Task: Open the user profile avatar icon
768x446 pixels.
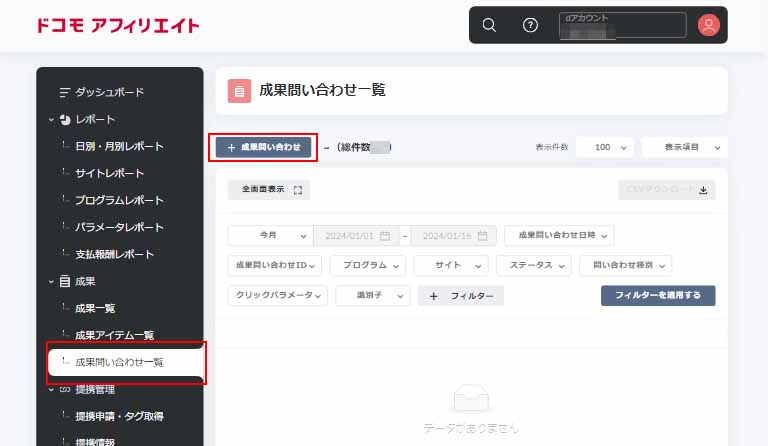Action: [x=708, y=25]
